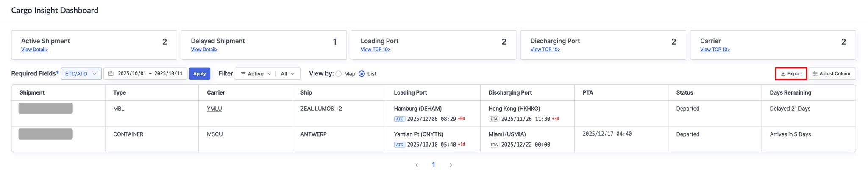Select page 1 in pagination
The height and width of the screenshot is (173, 868).
pos(433,165)
